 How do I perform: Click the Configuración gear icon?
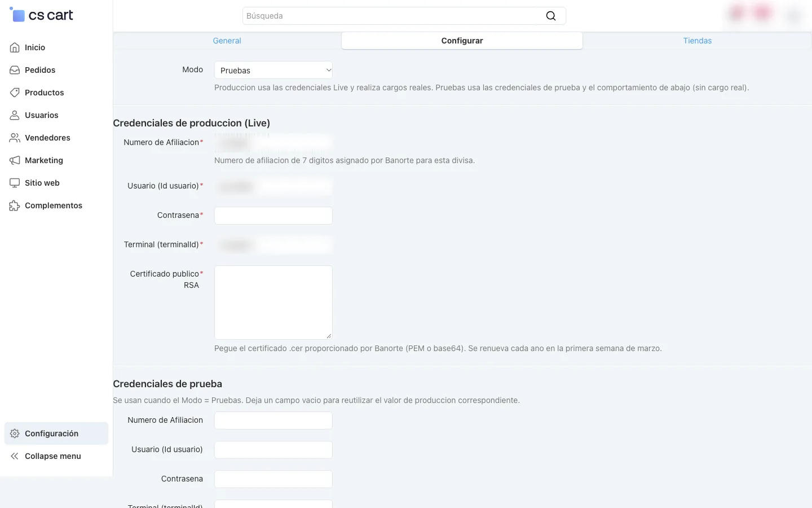click(x=15, y=433)
